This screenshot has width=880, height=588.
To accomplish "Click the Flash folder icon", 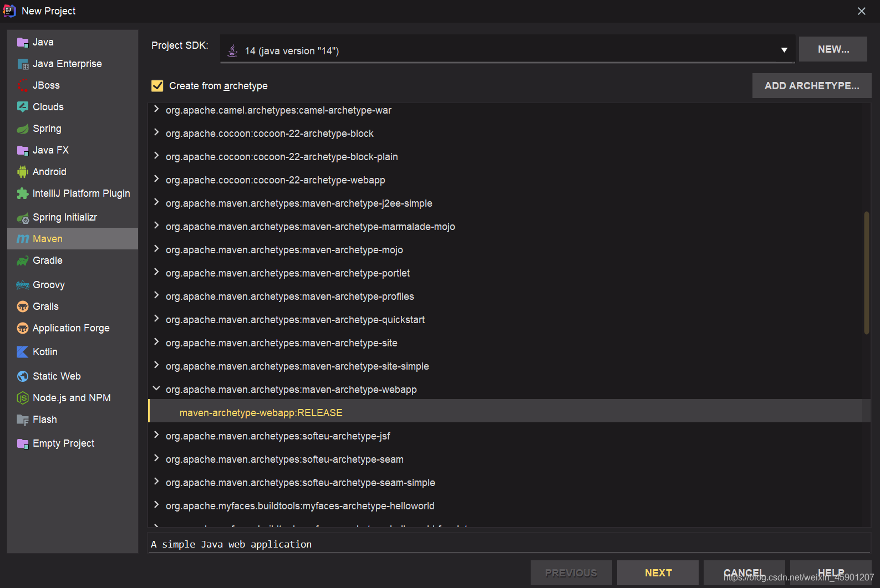I will point(23,420).
